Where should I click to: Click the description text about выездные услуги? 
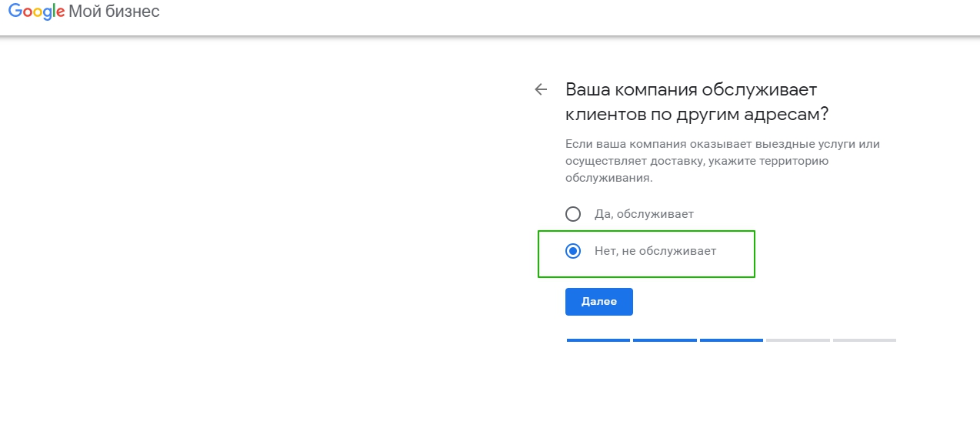(723, 161)
